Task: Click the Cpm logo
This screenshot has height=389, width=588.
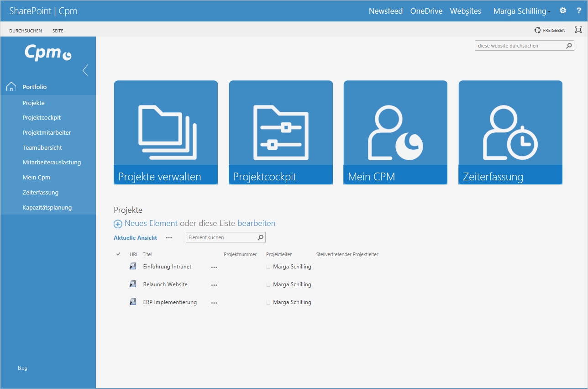Action: tap(48, 53)
